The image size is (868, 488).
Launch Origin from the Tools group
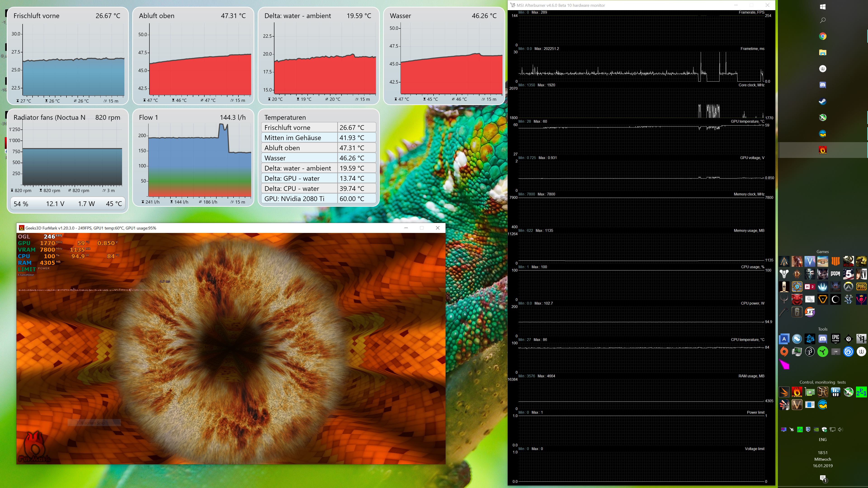point(784,352)
